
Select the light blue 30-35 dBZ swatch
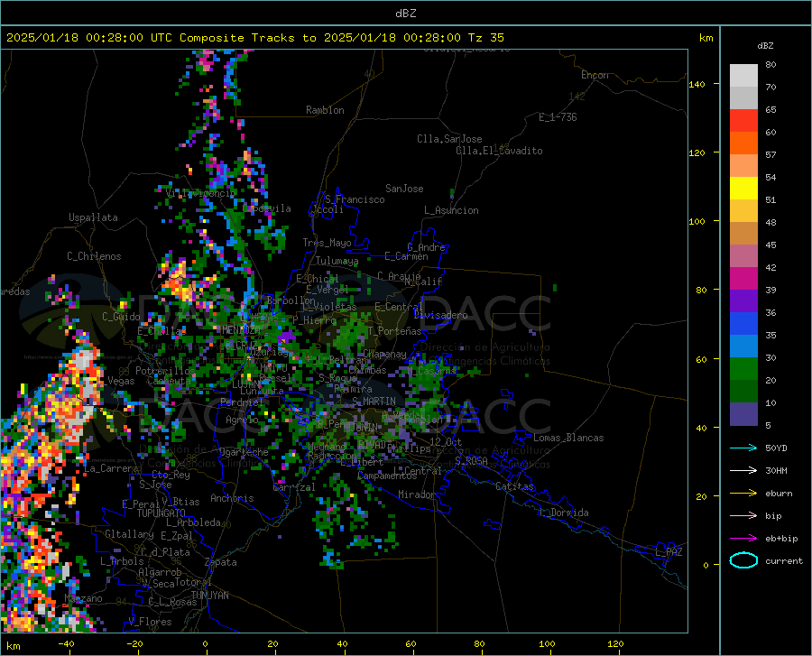point(743,346)
